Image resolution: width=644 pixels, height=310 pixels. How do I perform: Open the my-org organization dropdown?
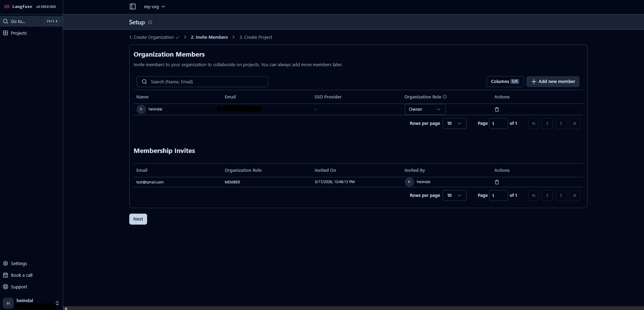pyautogui.click(x=154, y=6)
